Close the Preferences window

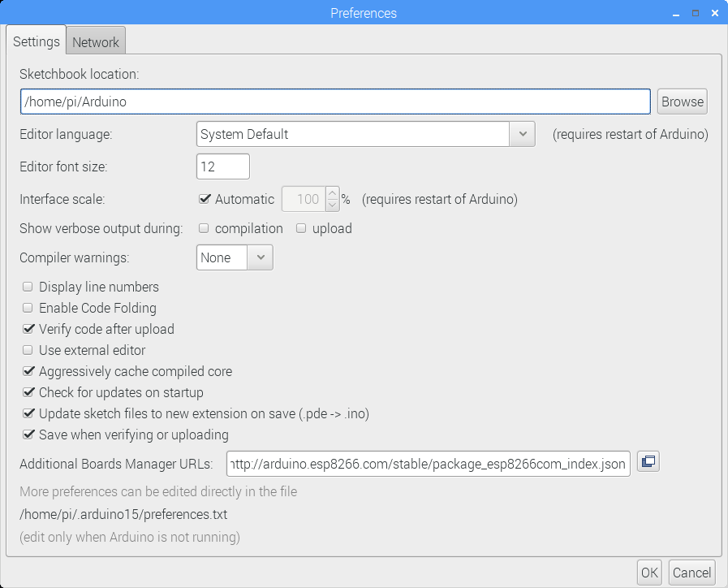point(715,13)
